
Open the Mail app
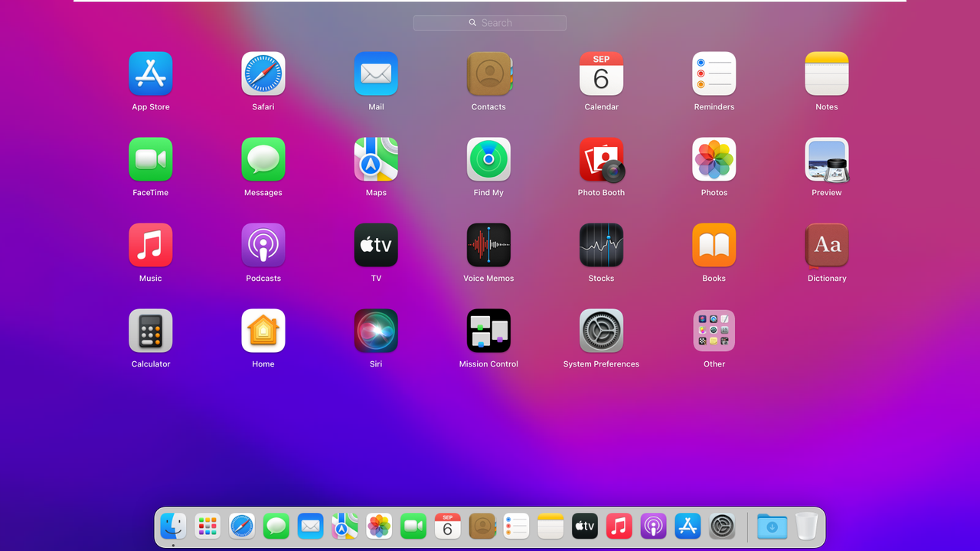coord(376,74)
